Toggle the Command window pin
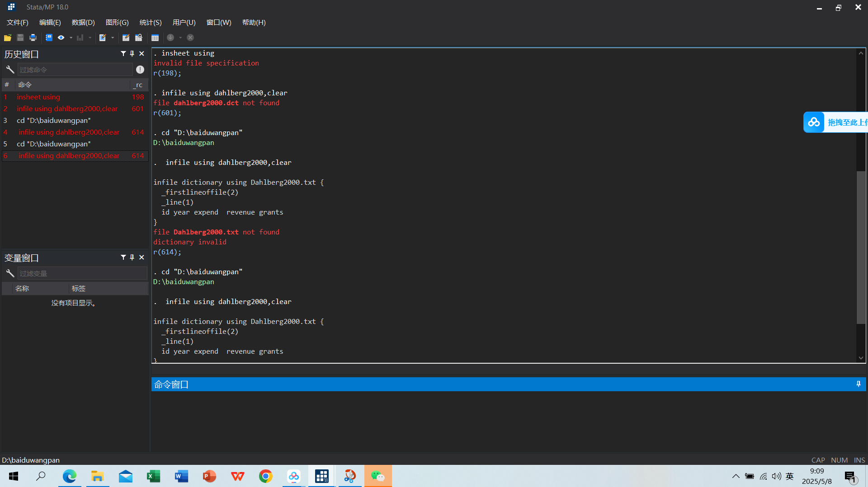The width and height of the screenshot is (868, 487). [859, 384]
